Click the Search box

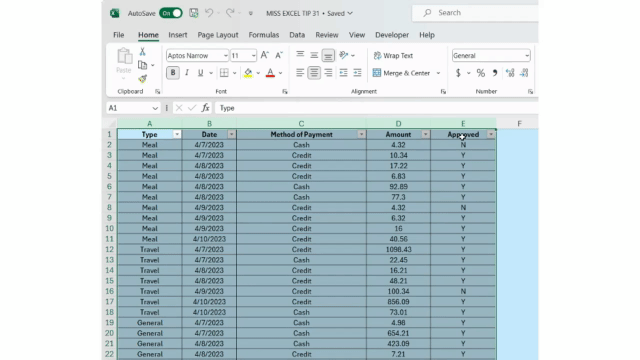475,13
